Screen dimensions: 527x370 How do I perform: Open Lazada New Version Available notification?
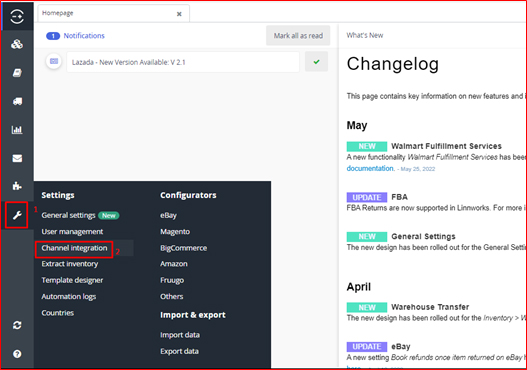(183, 62)
